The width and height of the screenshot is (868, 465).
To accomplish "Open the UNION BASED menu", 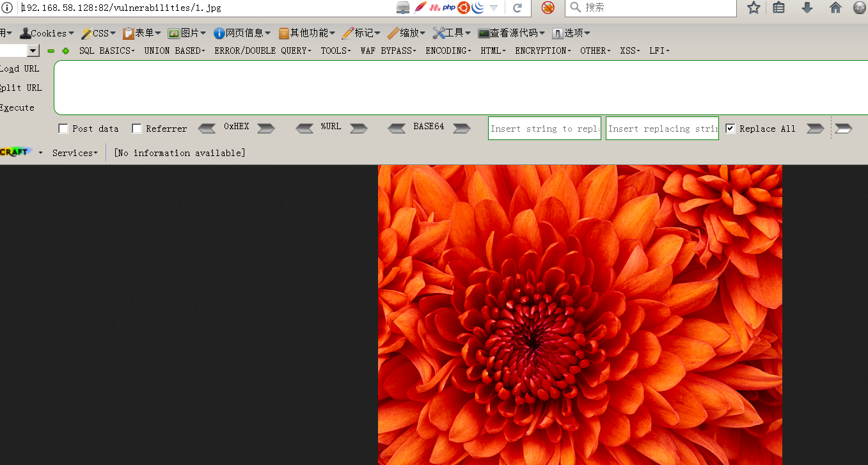I will [175, 51].
